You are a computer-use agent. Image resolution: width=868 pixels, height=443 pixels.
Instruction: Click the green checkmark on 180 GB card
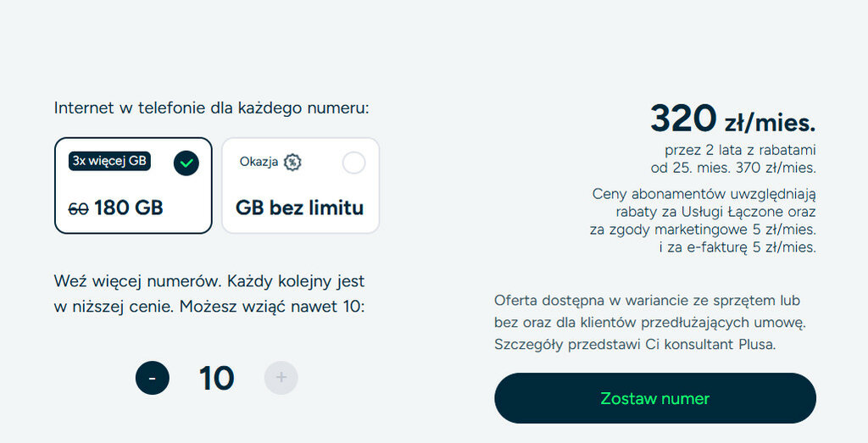(186, 163)
